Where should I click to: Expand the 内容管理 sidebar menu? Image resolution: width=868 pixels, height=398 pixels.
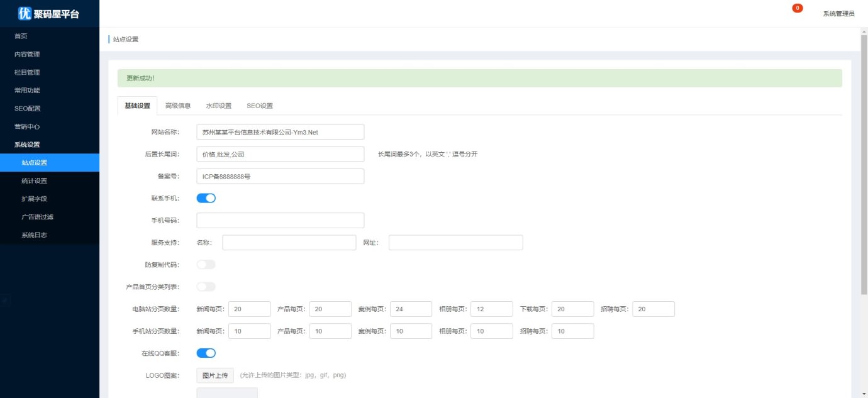tap(27, 54)
